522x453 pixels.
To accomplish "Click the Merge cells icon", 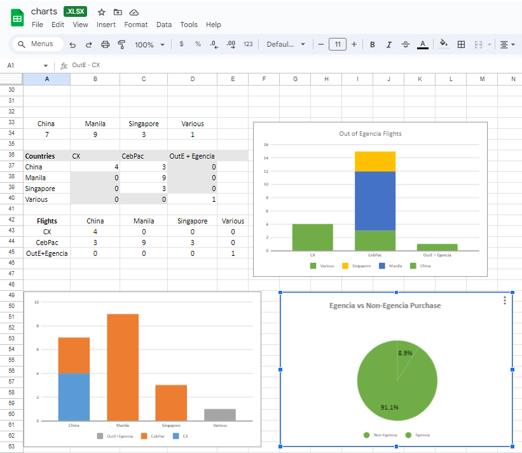I will [478, 44].
